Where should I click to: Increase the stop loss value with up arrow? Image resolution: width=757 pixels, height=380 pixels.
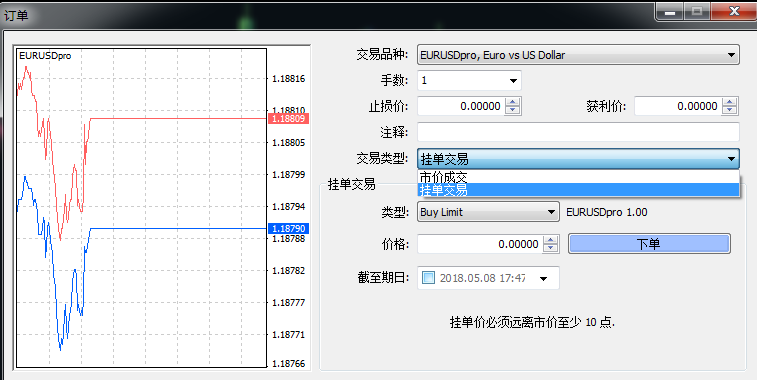[513, 102]
